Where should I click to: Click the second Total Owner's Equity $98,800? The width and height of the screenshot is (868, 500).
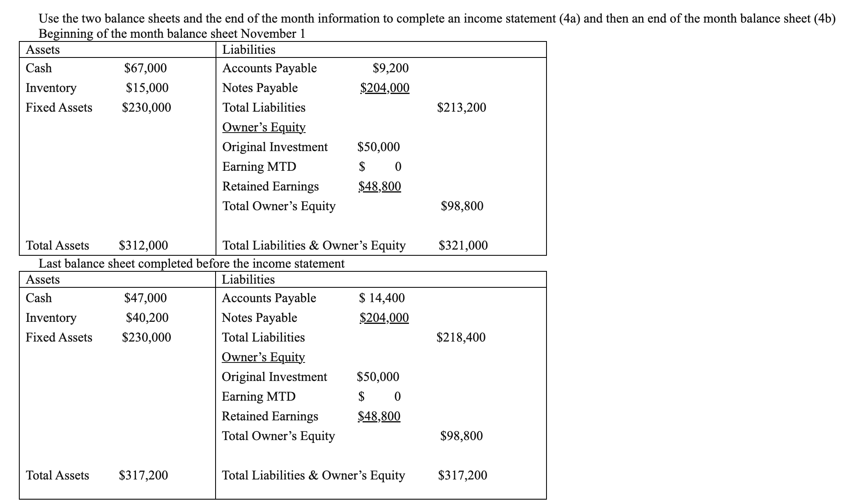[462, 436]
